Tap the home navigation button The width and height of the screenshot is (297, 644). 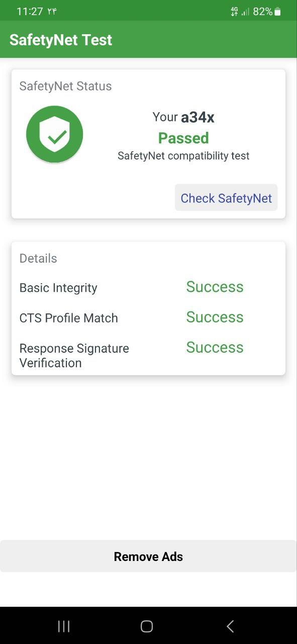coord(147,626)
